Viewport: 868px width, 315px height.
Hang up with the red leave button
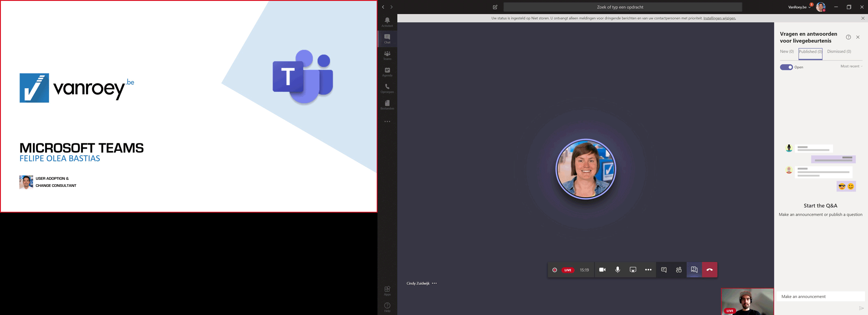coord(710,270)
